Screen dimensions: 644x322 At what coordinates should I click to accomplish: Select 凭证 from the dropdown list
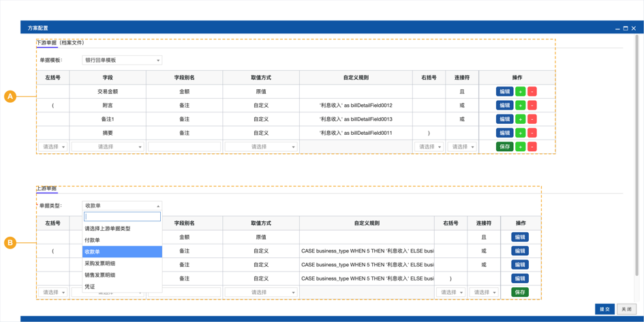[x=122, y=287]
